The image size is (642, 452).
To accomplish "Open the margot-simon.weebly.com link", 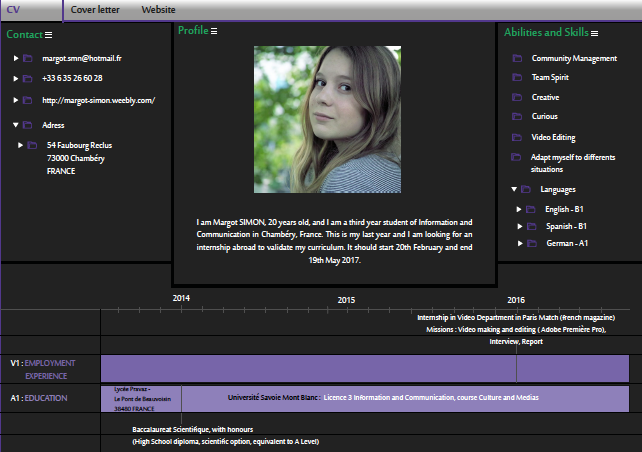I will point(99,100).
